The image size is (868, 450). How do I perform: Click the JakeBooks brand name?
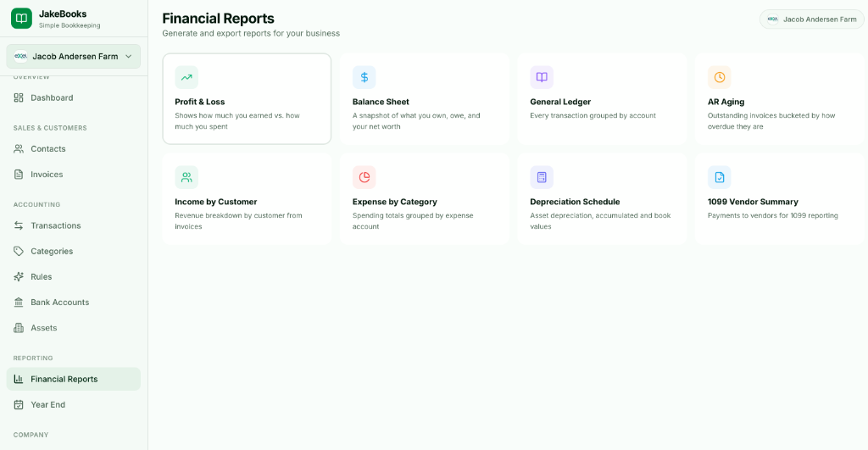pos(63,14)
